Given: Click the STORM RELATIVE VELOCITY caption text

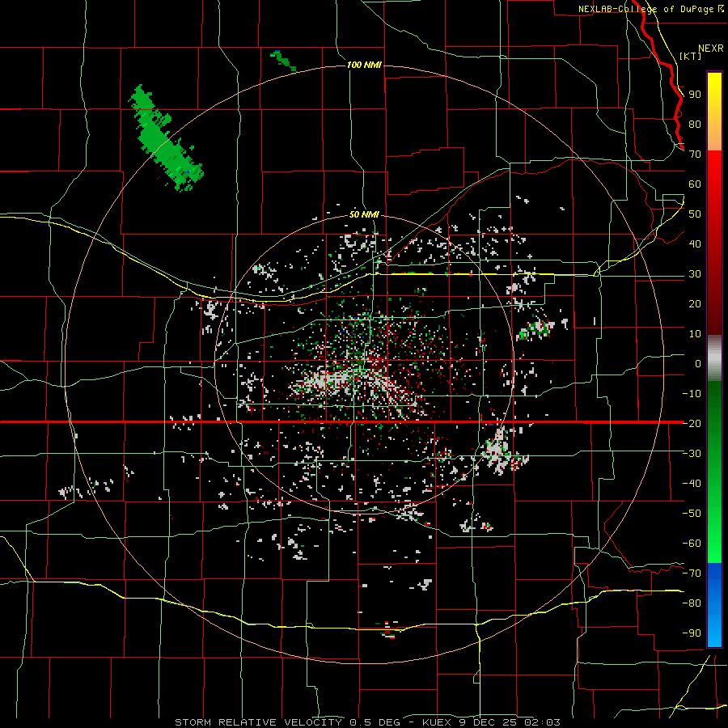Looking at the screenshot, I should 260,722.
